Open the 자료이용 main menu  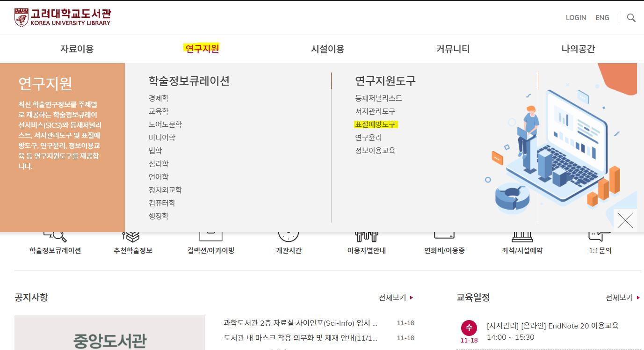coord(77,49)
